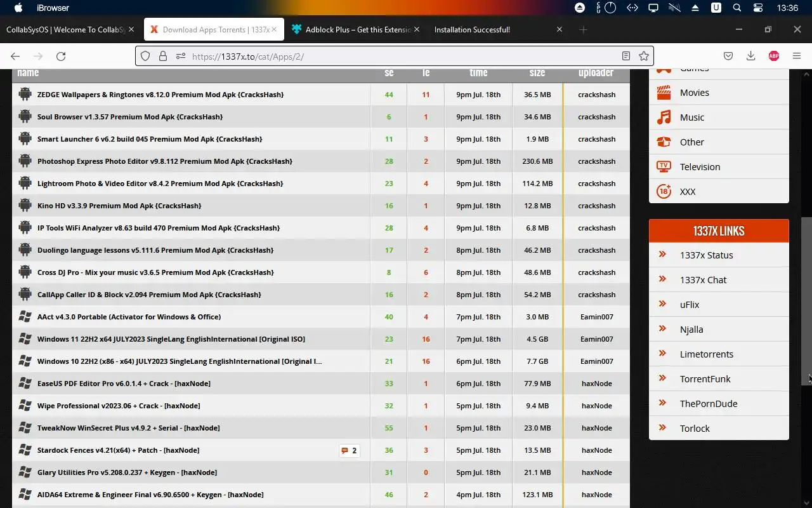The height and width of the screenshot is (508, 812).
Task: Switch to the Installation Successful tab
Action: [x=472, y=29]
